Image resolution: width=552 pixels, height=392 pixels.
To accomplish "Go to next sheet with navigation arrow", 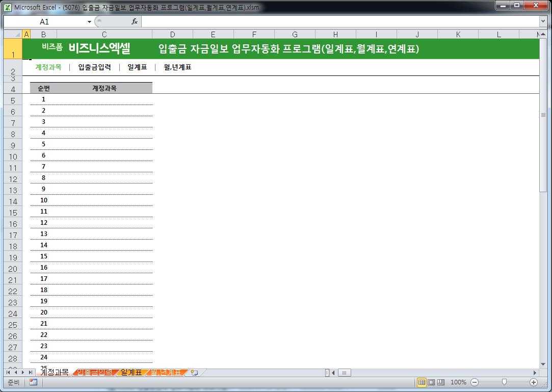I will [23, 372].
